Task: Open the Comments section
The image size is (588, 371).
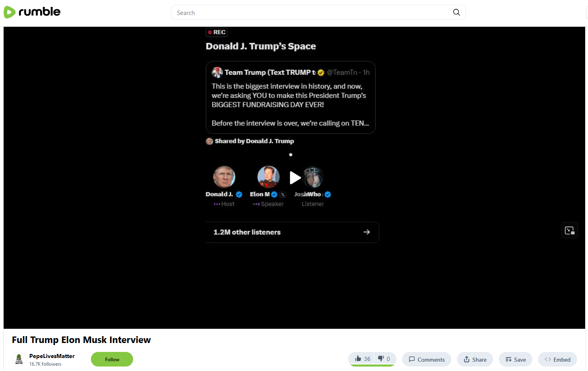Action: 426,359
